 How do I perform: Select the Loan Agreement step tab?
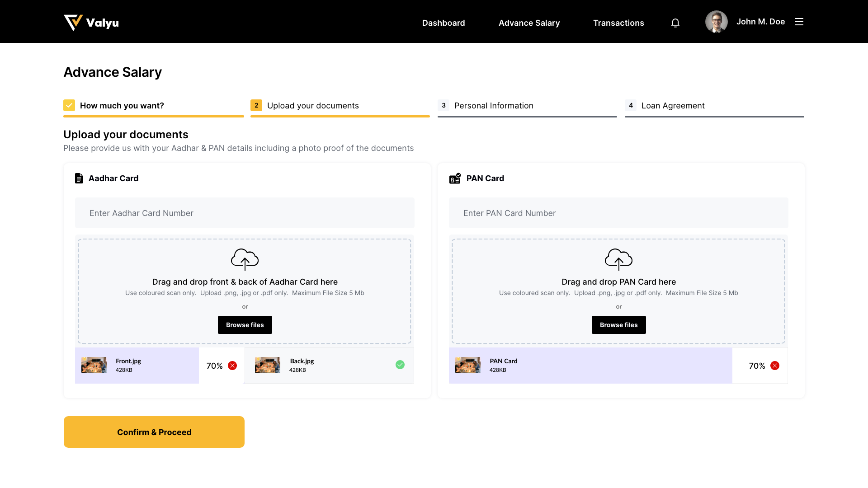click(672, 106)
